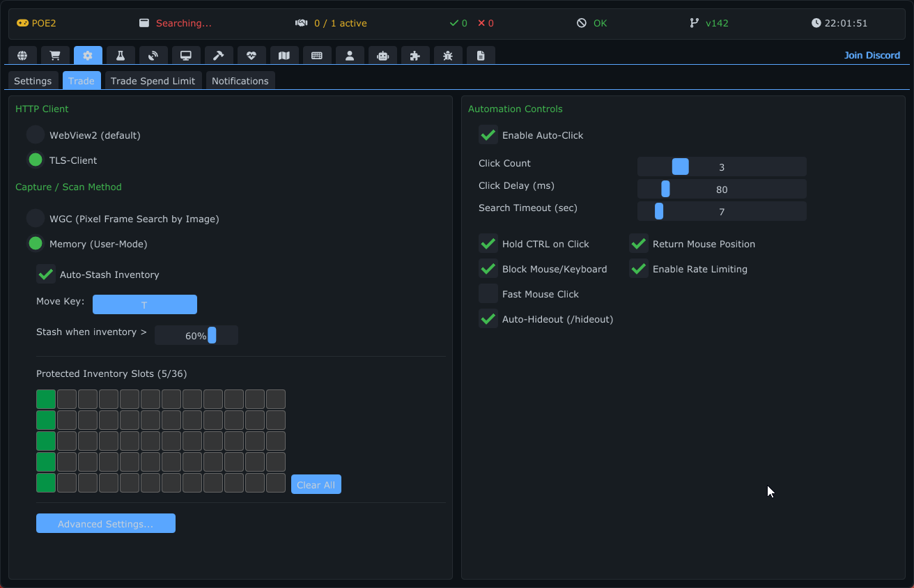Toggle Enable Auto-Click checkbox
The width and height of the screenshot is (914, 588).
[x=488, y=135]
